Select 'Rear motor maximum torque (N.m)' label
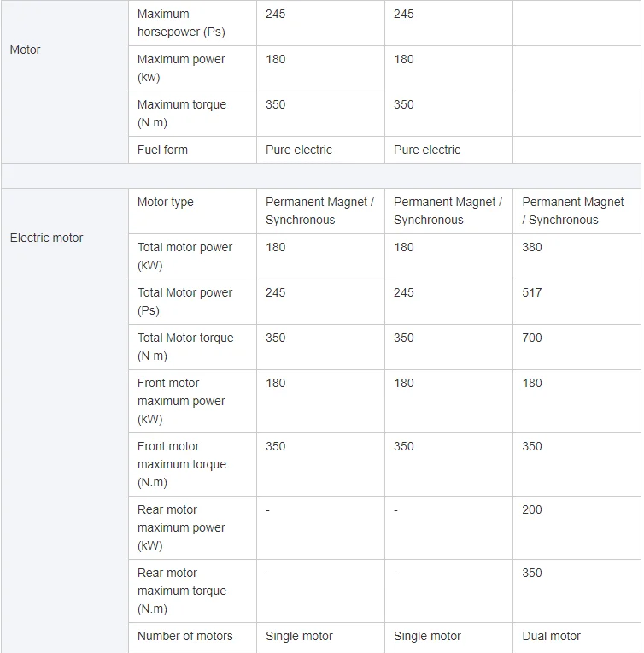Viewport: 644px width, 653px height. 181,591
